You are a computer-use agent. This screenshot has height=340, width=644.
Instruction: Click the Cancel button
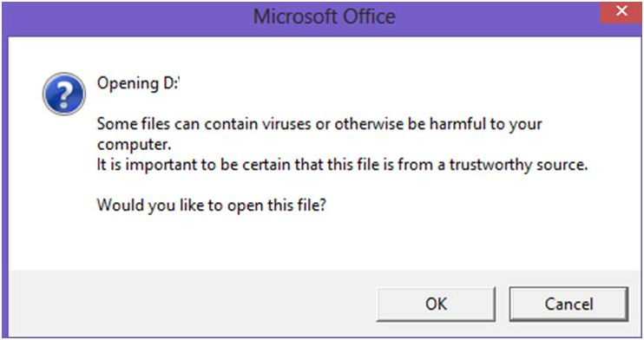click(568, 304)
